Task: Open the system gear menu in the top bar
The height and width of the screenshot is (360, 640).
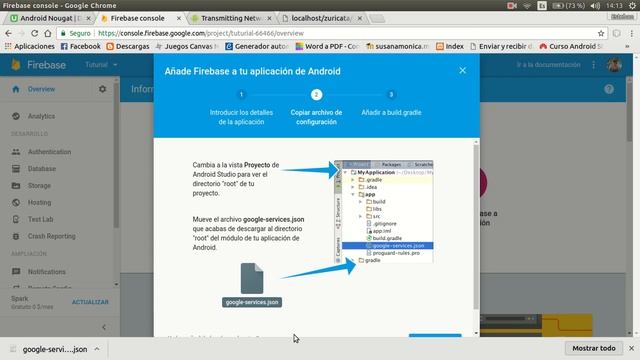Action: point(632,6)
